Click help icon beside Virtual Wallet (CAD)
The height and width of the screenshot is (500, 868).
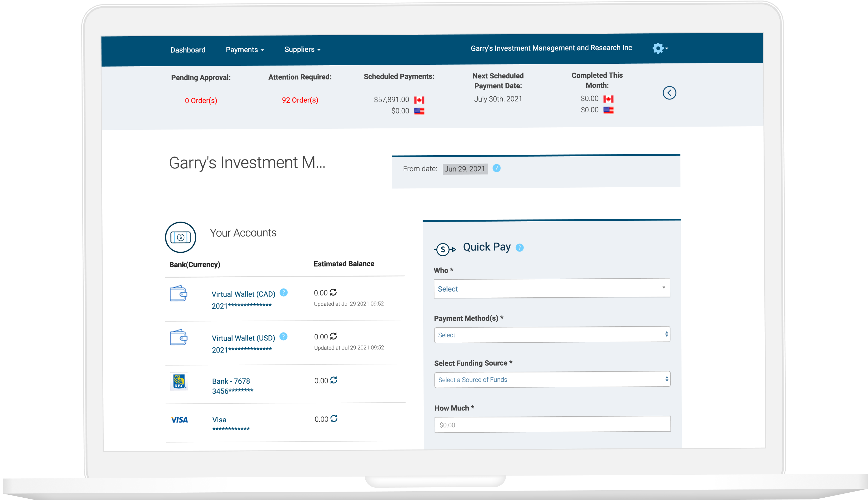284,293
